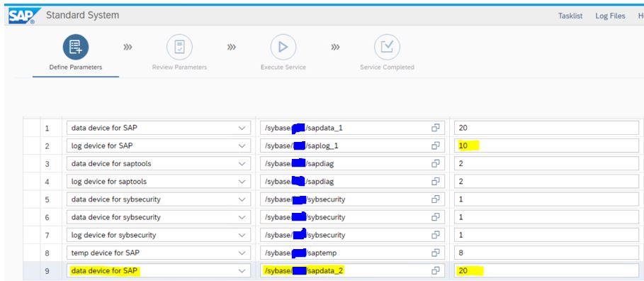Select row number 3
This screenshot has width=644, height=281.
[47, 164]
